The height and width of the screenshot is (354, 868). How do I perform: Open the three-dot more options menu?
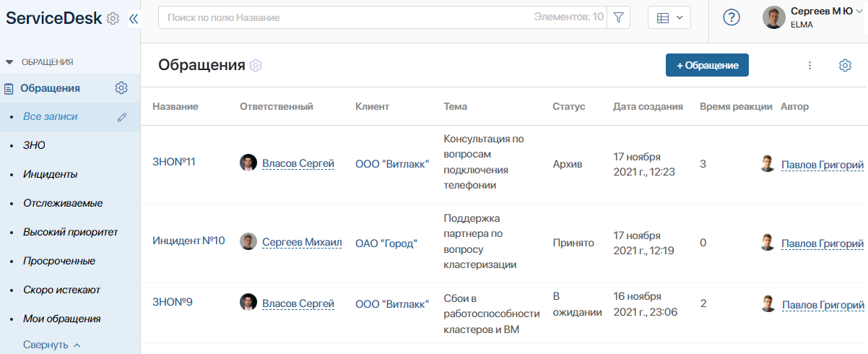(x=810, y=66)
